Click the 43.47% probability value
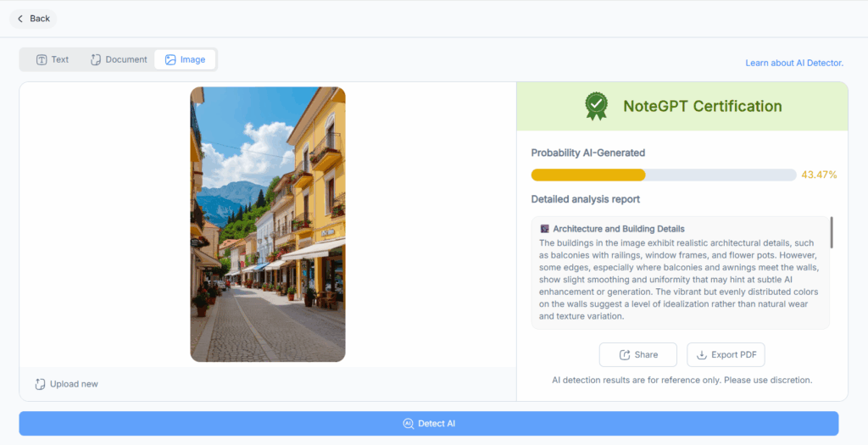The width and height of the screenshot is (868, 445). pos(819,175)
